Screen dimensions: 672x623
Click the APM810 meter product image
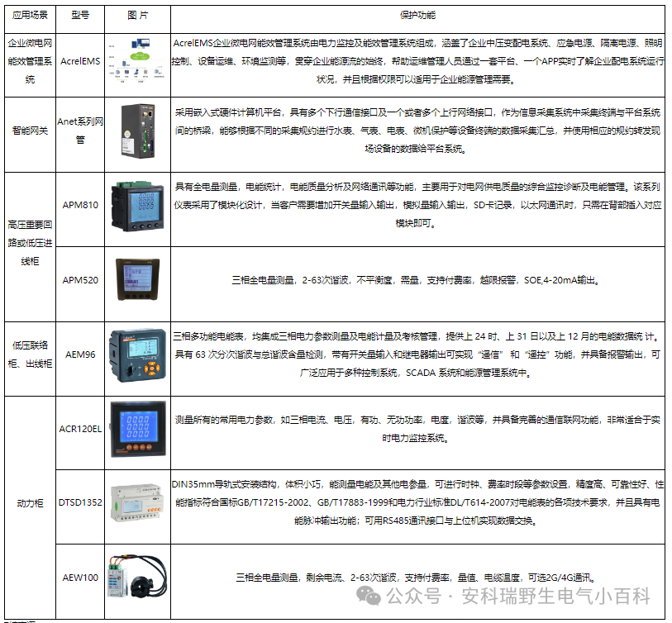coord(137,207)
